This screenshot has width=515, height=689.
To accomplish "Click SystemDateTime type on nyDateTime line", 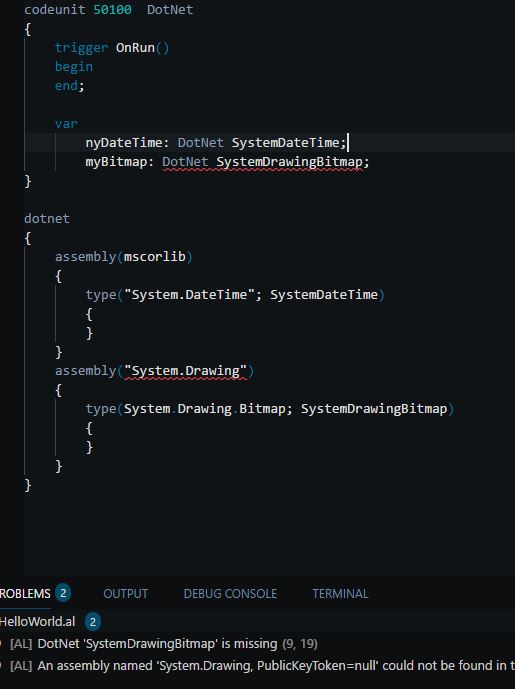I will 286,143.
